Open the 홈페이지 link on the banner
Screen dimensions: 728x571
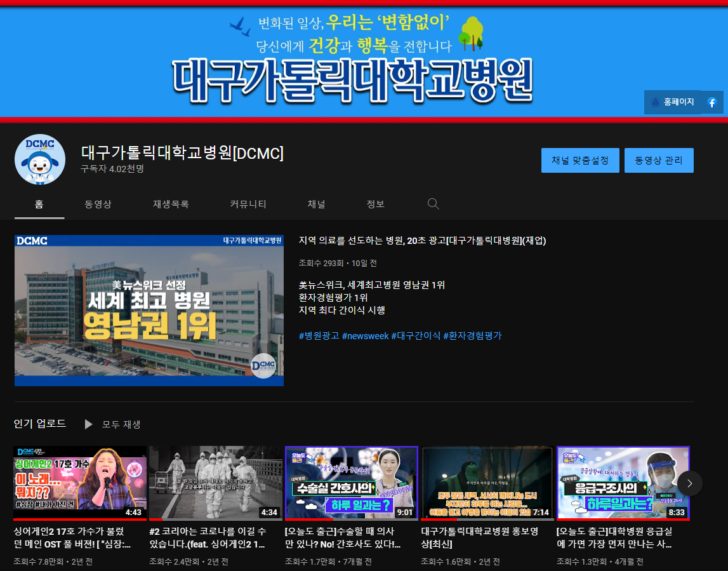click(673, 102)
